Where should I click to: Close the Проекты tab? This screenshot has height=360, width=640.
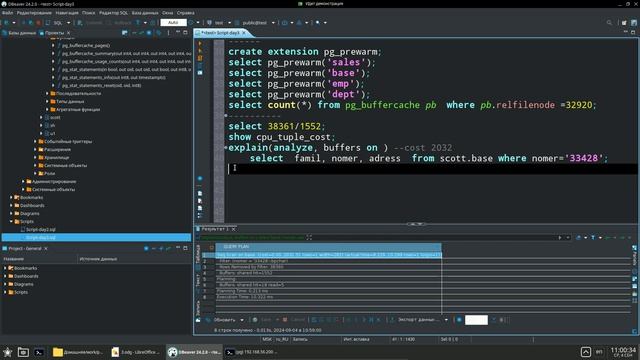[x=68, y=33]
